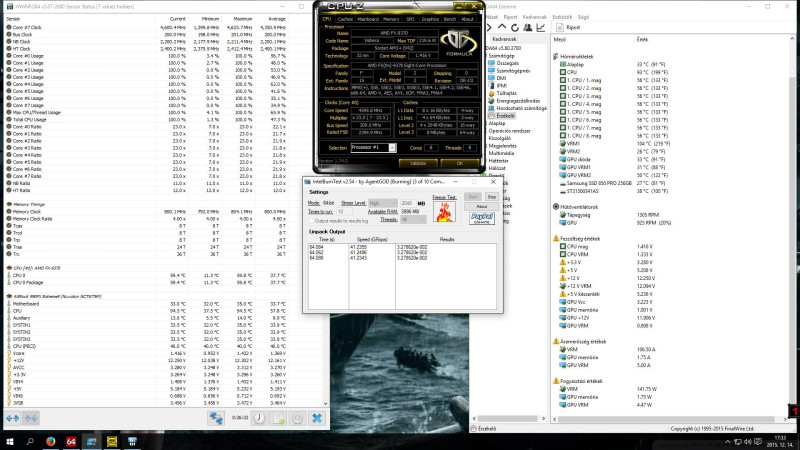Open the Windows Start menu
Screen dimensions: 800x450
click(9, 441)
